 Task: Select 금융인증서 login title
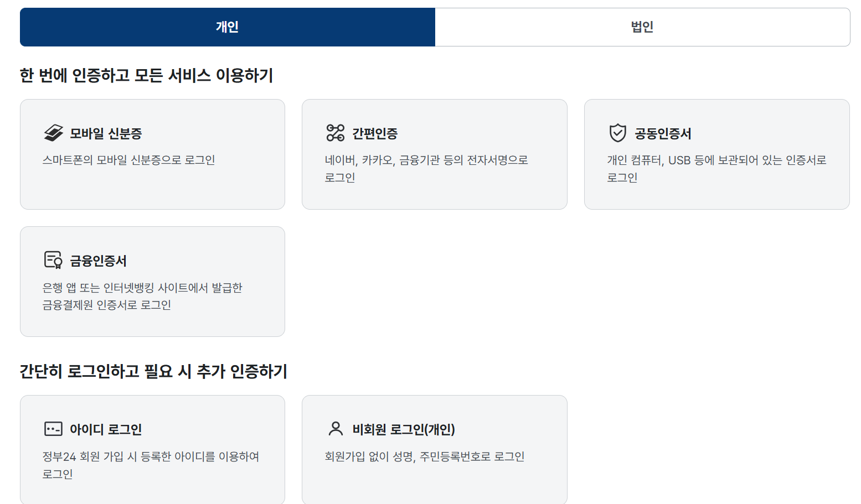point(98,261)
